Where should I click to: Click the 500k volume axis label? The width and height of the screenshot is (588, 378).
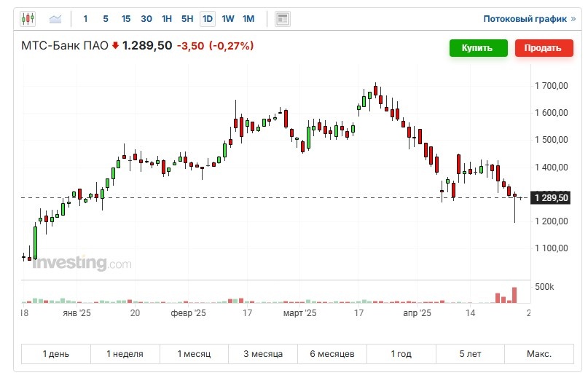coord(544,287)
